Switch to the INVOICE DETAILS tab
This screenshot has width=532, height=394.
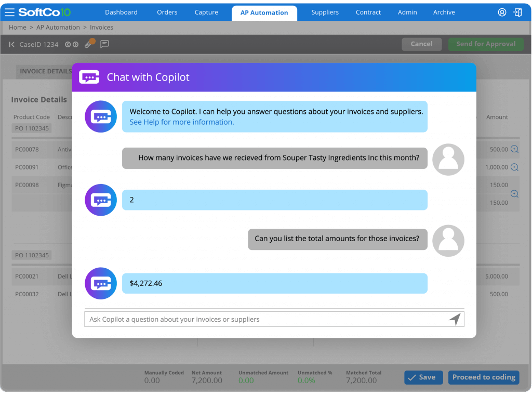coord(45,71)
